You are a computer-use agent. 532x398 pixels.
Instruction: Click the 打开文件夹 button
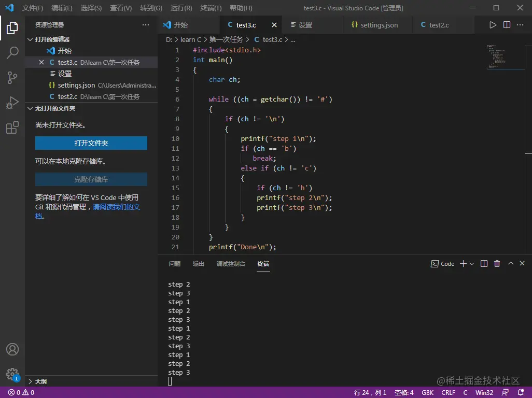(91, 143)
